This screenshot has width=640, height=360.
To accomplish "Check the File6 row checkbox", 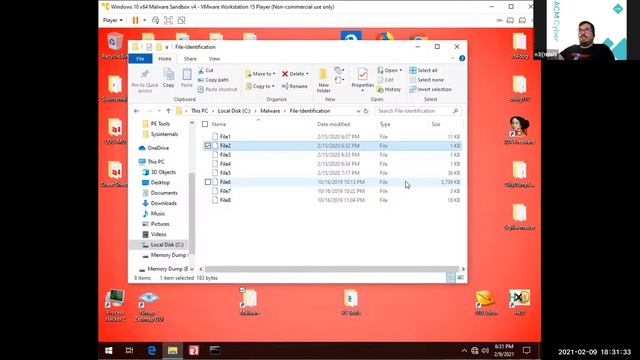I will (x=208, y=182).
